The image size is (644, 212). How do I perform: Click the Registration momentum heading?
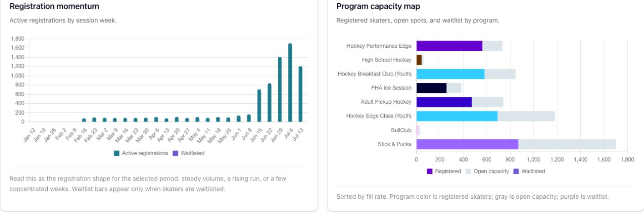[54, 6]
